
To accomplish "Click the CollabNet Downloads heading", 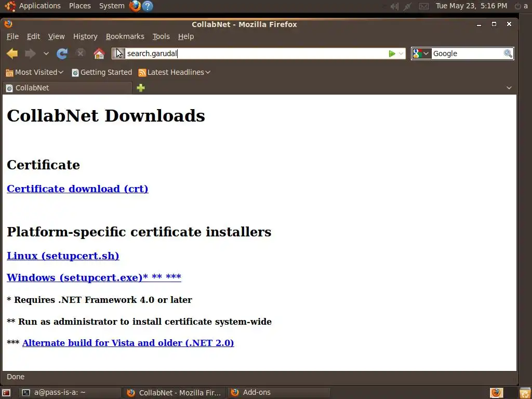I will (x=106, y=116).
